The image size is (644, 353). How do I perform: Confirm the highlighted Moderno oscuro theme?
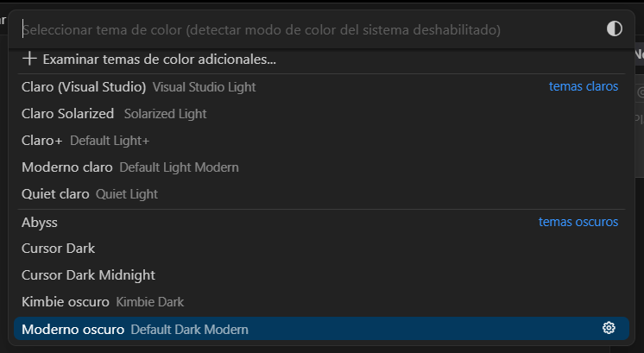(x=322, y=328)
